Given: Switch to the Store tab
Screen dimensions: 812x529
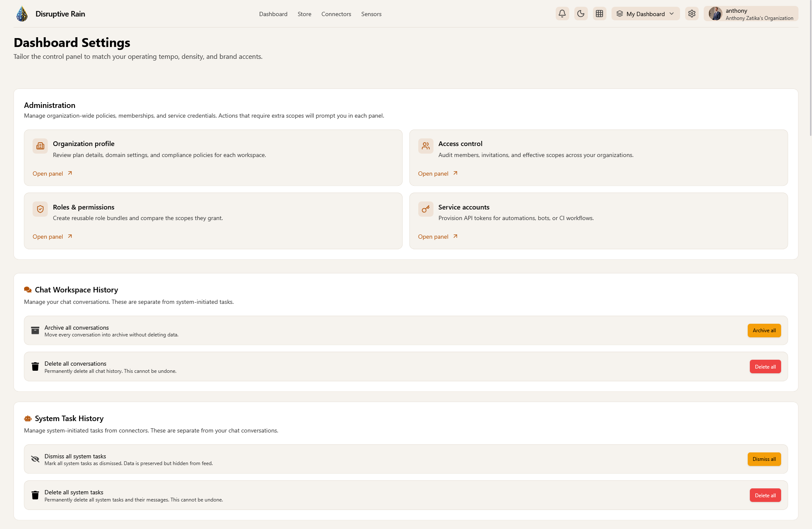Looking at the screenshot, I should 304,14.
